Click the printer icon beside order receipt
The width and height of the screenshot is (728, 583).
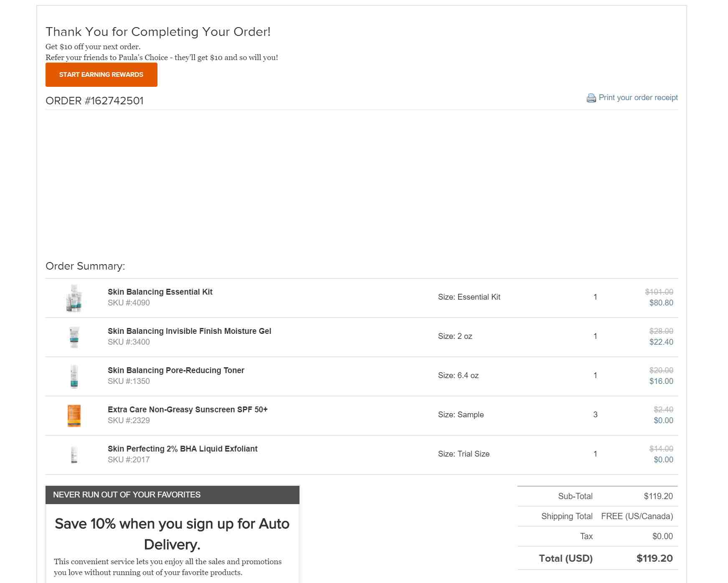[591, 98]
